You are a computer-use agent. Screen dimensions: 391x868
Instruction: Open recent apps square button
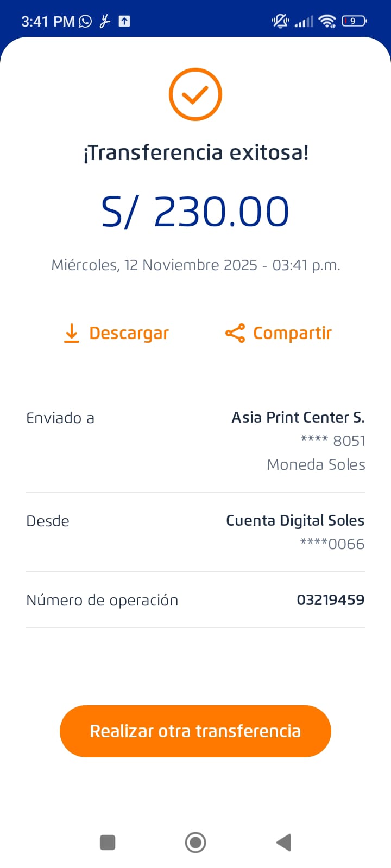click(108, 843)
